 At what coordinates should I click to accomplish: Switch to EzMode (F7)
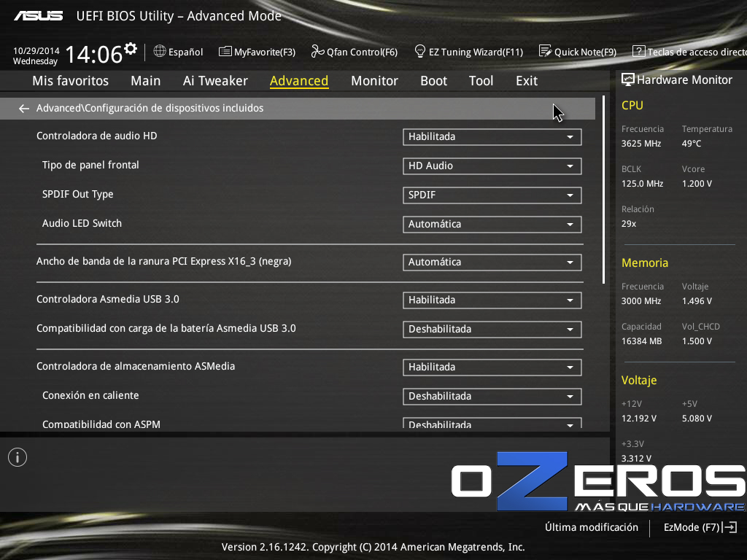click(x=700, y=527)
